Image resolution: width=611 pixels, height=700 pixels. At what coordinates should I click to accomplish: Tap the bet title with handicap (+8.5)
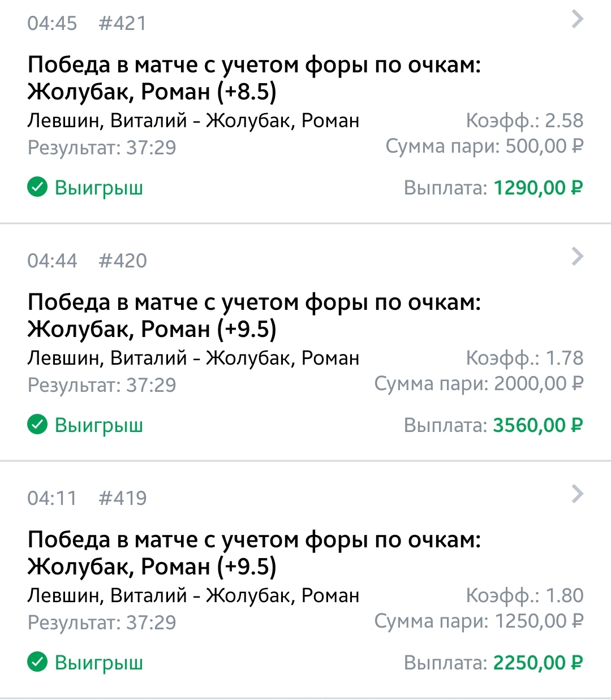tap(254, 79)
